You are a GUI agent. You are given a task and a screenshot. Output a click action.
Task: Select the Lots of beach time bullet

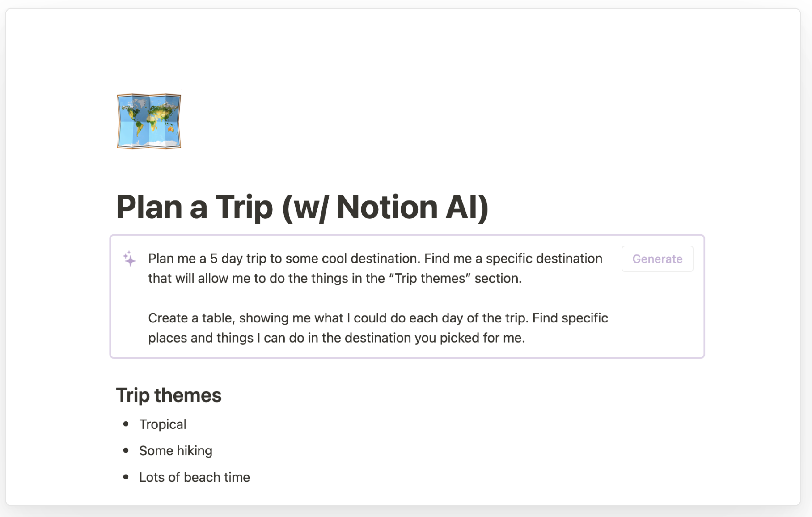pyautogui.click(x=194, y=477)
